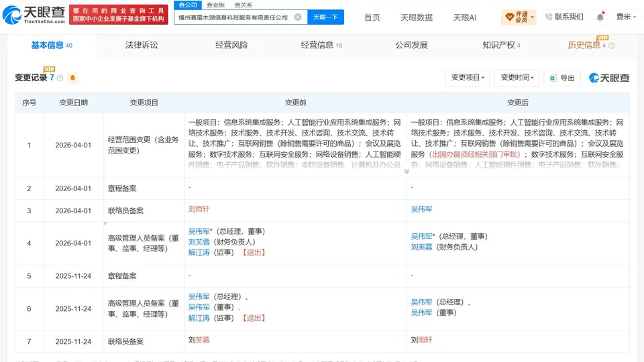The width and height of the screenshot is (644, 362).
Task: Open 天眼数据 in the top navigation
Action: point(417,17)
